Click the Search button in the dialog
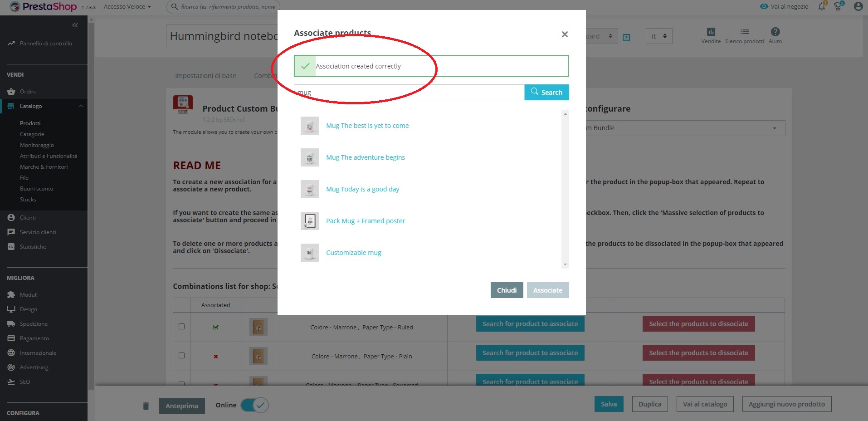Screen dimensions: 868x421 point(546,92)
